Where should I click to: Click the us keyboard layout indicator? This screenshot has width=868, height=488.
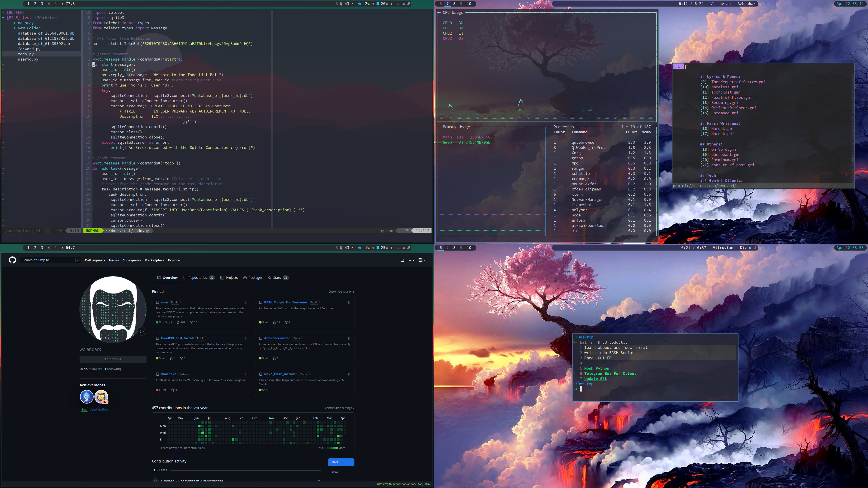[397, 4]
